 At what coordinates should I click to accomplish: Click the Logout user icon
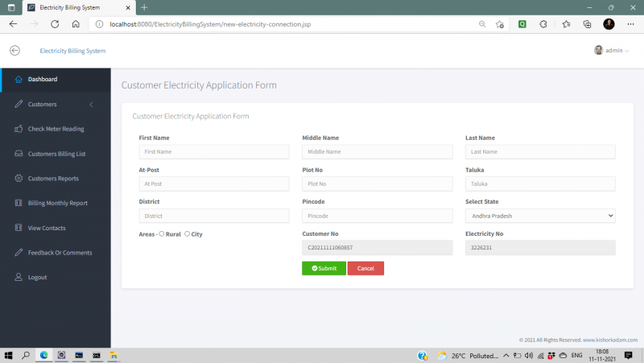point(19,277)
